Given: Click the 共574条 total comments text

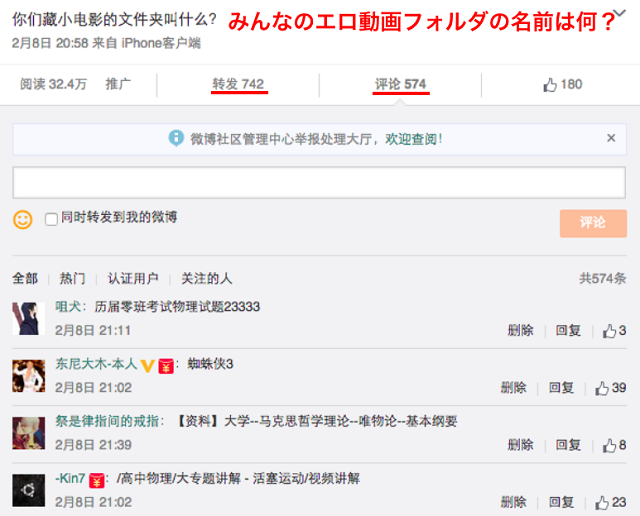Looking at the screenshot, I should click(x=603, y=278).
